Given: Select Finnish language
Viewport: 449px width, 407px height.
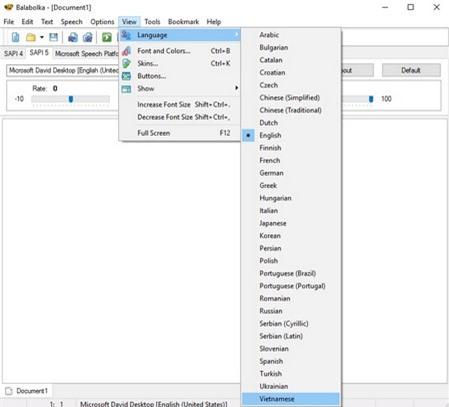Looking at the screenshot, I should 290,148.
